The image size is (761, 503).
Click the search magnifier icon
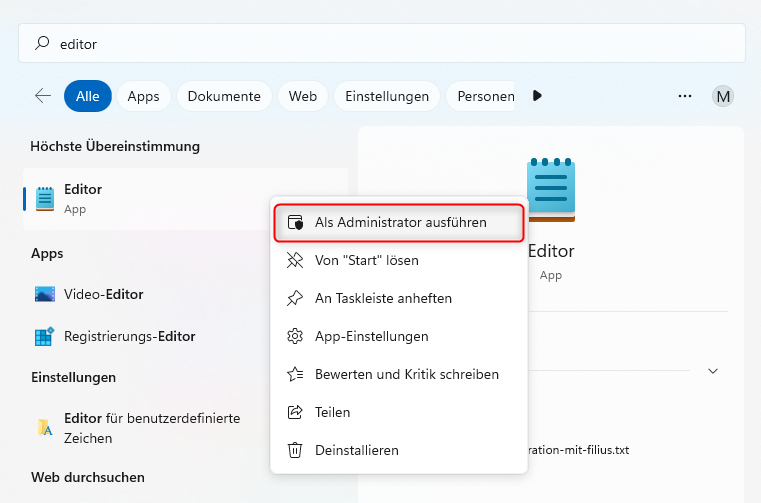[42, 44]
